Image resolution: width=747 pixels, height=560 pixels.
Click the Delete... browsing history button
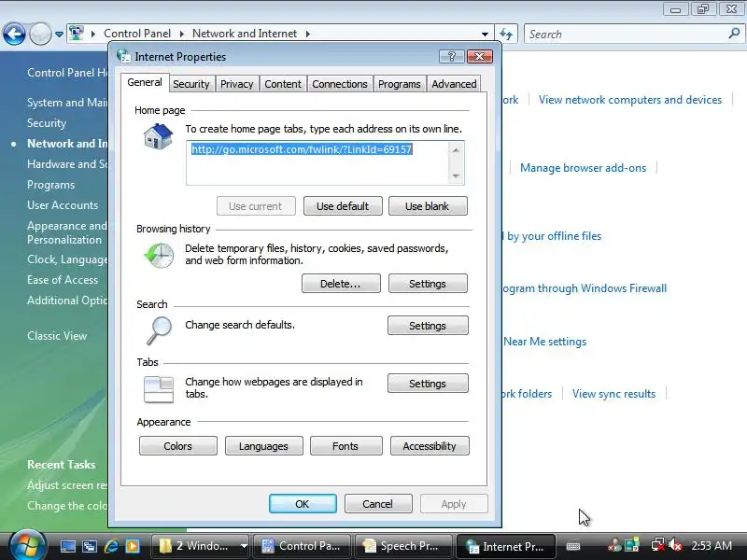[341, 284]
